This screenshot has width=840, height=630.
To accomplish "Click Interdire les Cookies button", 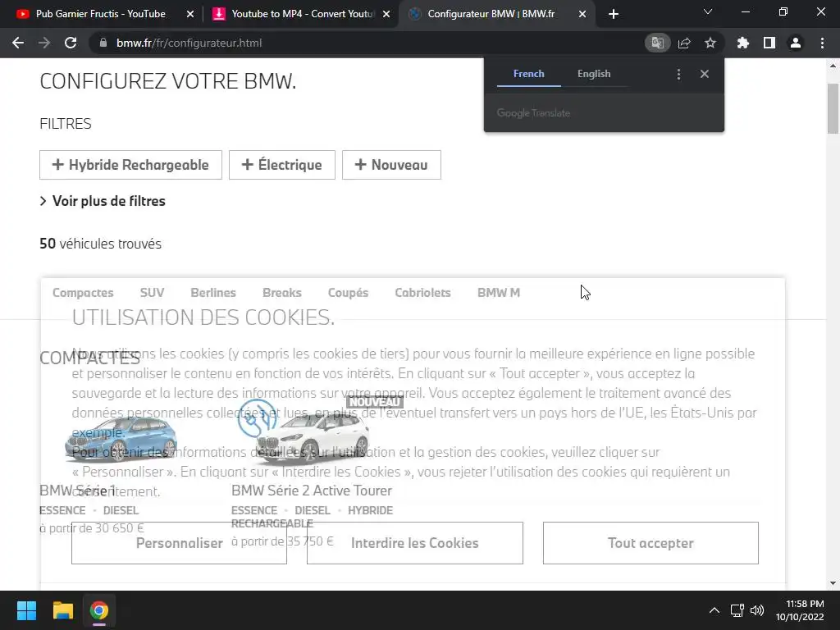I will [414, 543].
